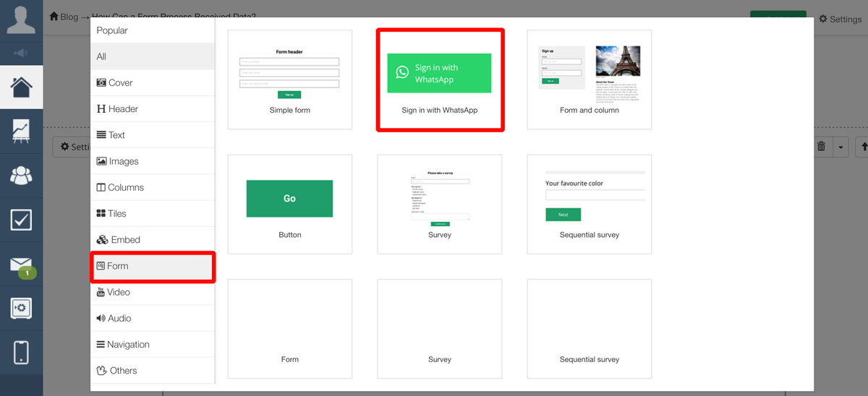The image size is (868, 396).
Task: Open the statistics chart icon in sidebar
Action: pos(21,132)
